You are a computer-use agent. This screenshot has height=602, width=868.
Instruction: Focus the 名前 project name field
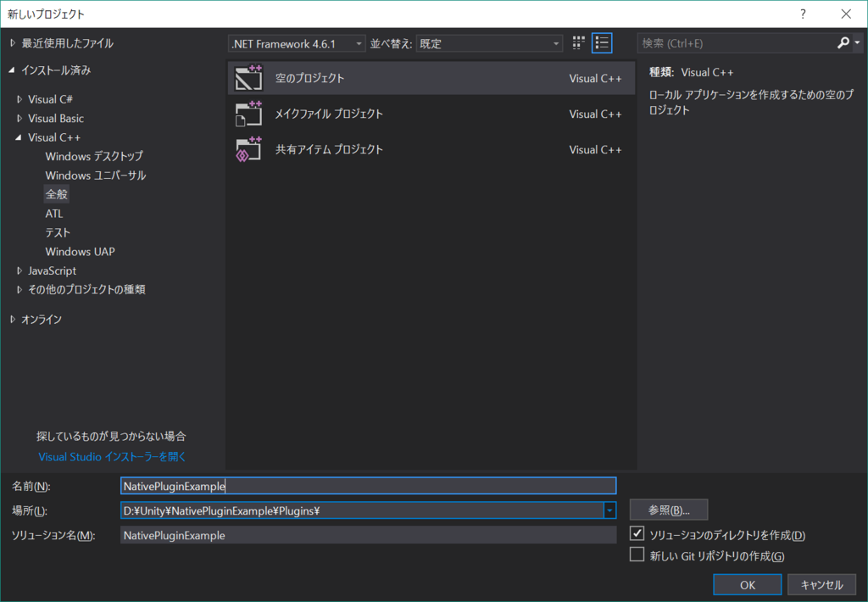coord(368,486)
